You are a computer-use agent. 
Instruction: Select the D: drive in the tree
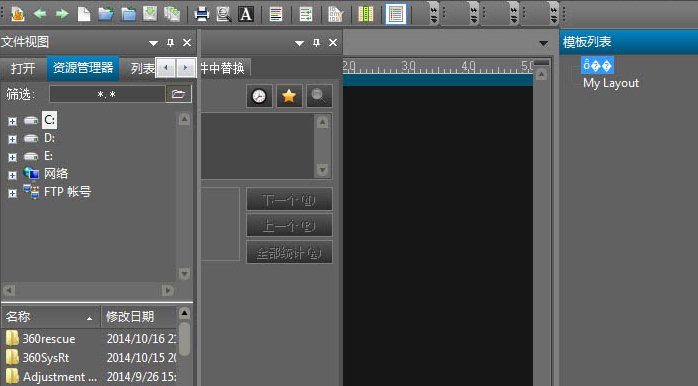49,138
